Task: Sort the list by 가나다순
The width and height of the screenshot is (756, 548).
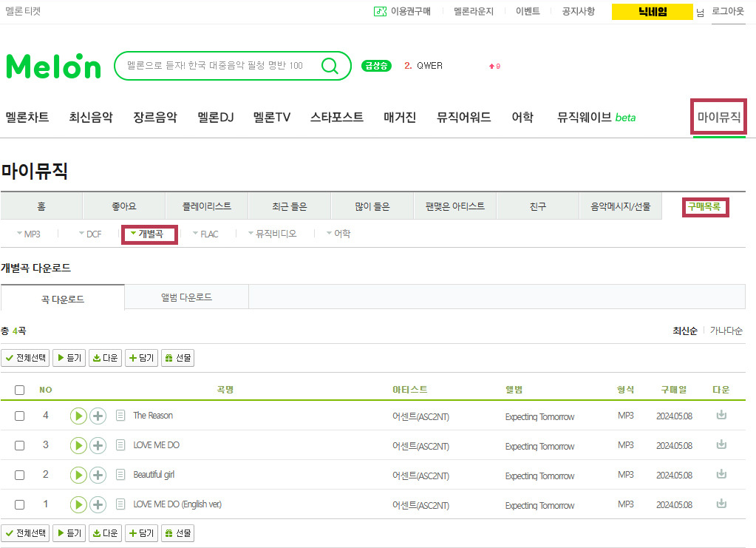Action: point(726,331)
